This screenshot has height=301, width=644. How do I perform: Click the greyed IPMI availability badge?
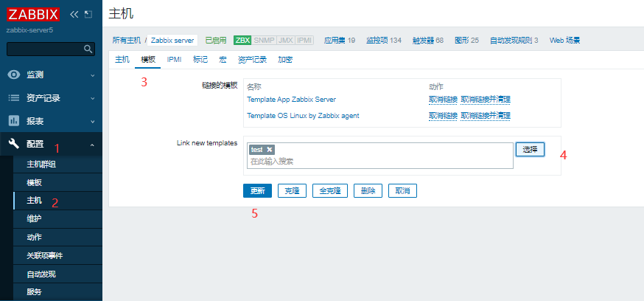point(304,41)
